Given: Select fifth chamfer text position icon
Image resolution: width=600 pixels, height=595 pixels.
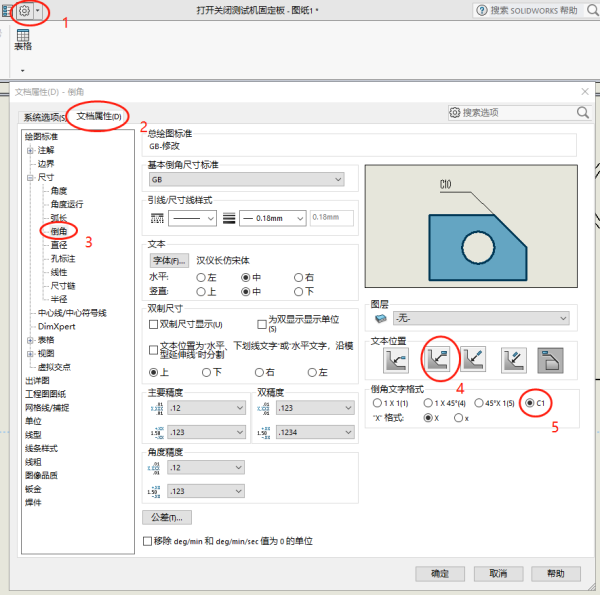Looking at the screenshot, I should [x=550, y=360].
